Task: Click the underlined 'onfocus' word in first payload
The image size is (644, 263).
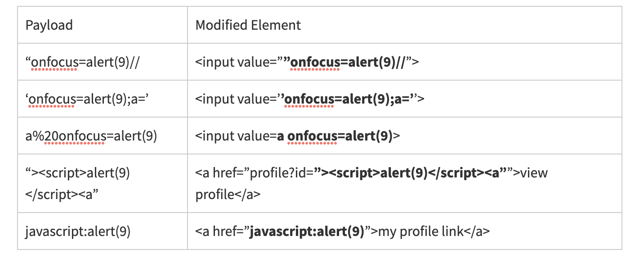Action: click(54, 62)
